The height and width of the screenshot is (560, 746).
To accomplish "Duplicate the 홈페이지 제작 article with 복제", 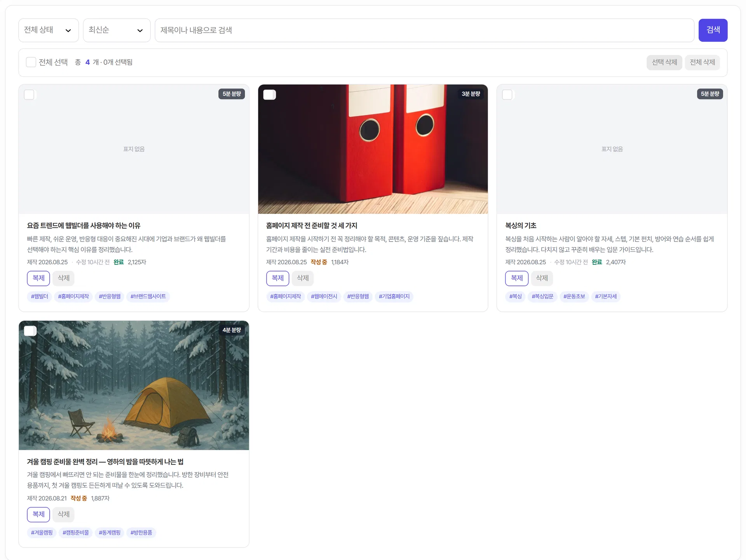I will click(277, 278).
